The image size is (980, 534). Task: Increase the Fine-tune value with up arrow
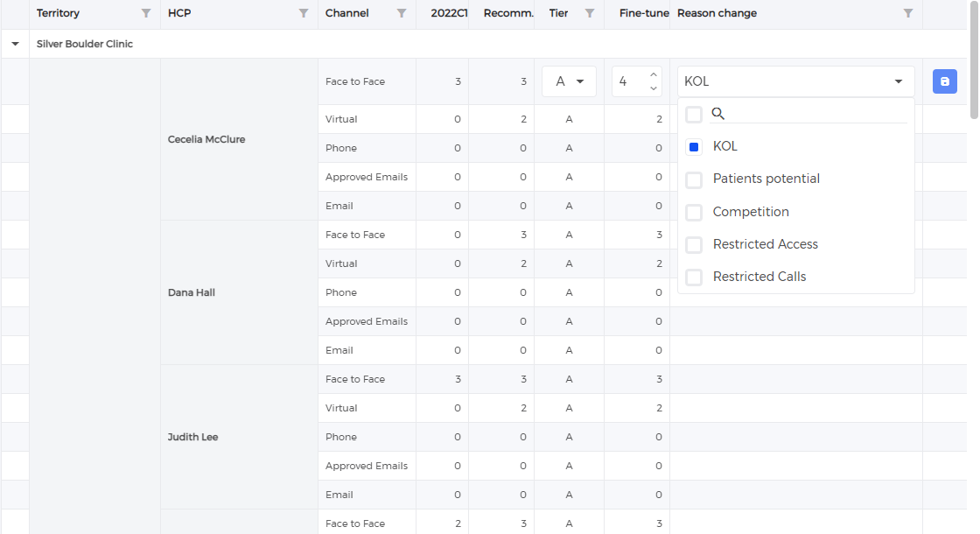(x=653, y=75)
